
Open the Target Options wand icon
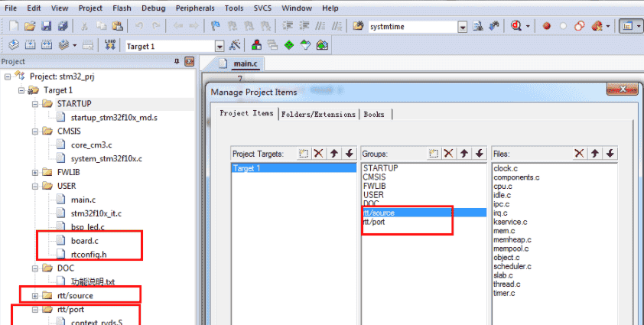coord(236,46)
